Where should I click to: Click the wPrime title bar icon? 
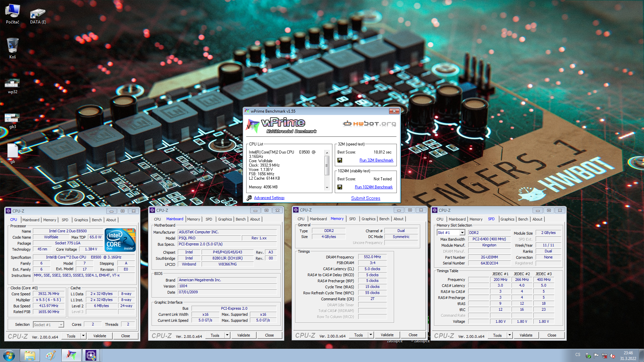pos(247,111)
